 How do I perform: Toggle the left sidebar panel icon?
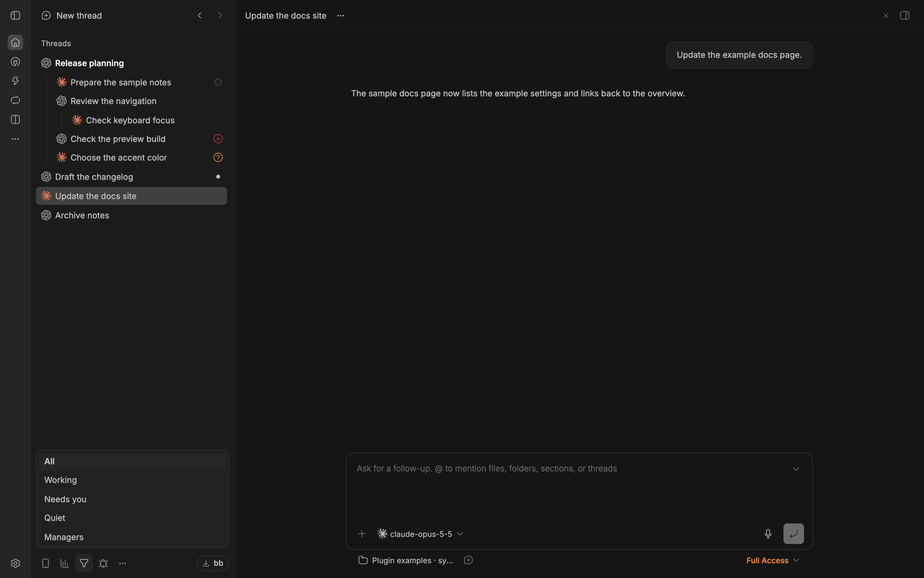coord(15,16)
